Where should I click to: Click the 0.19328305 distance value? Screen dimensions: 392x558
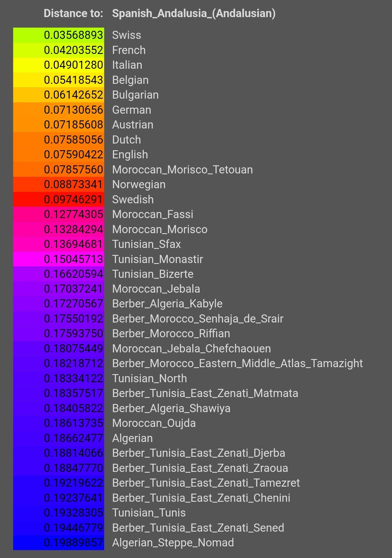(x=73, y=513)
